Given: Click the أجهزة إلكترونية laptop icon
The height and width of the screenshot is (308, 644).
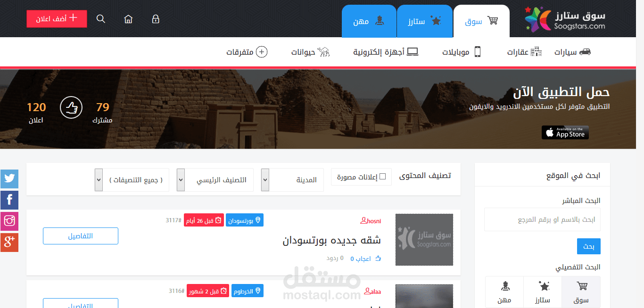Looking at the screenshot, I should 412,51.
